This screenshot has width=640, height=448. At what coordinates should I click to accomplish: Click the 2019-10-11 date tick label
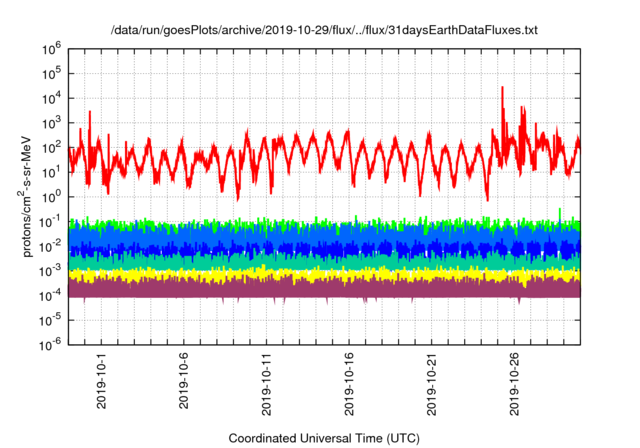point(266,385)
